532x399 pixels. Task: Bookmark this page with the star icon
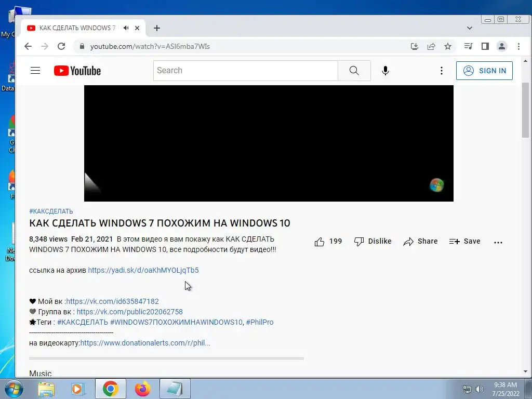pyautogui.click(x=448, y=46)
